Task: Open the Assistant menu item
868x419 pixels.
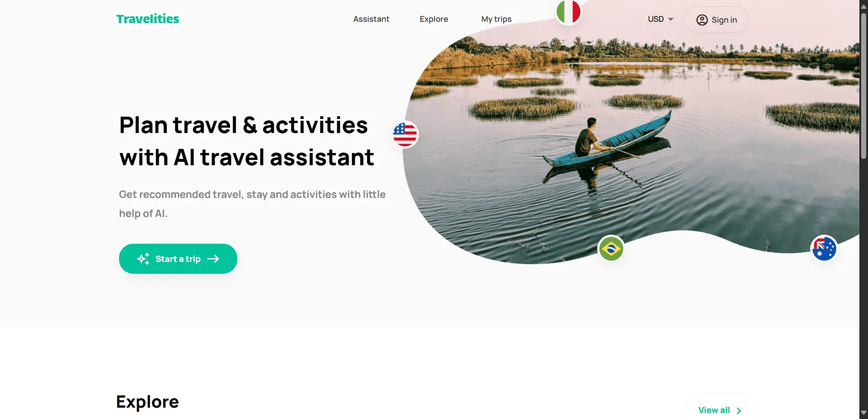Action: coord(371,19)
